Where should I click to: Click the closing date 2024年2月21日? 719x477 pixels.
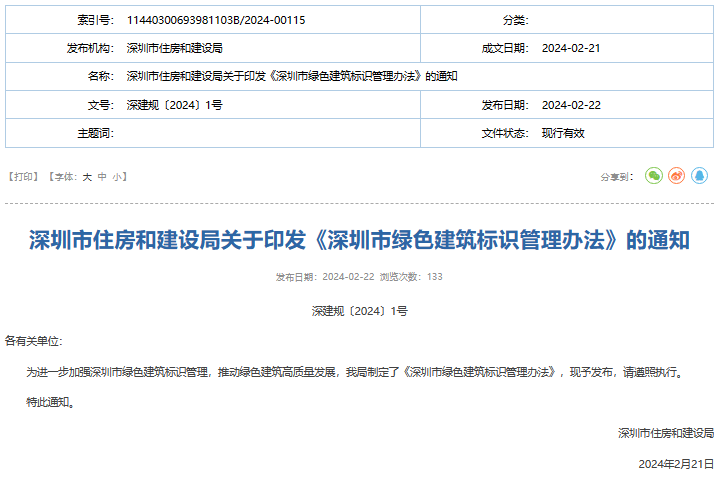[676, 464]
